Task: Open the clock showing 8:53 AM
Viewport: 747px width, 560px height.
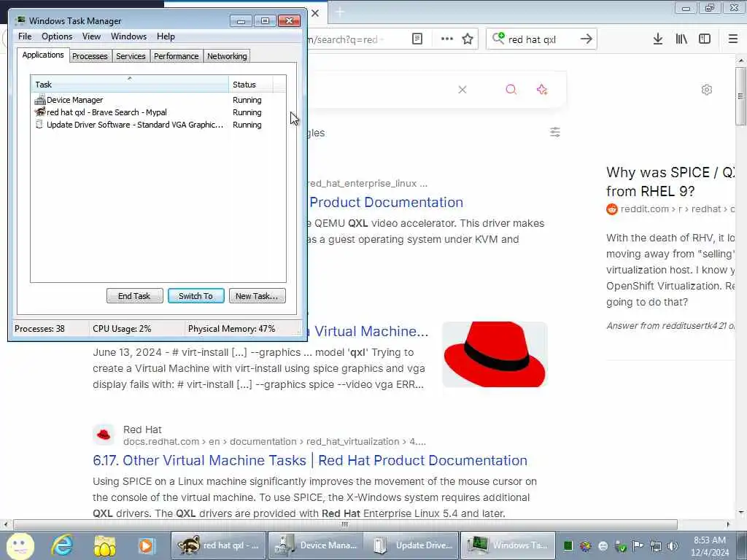Action: tap(710, 546)
